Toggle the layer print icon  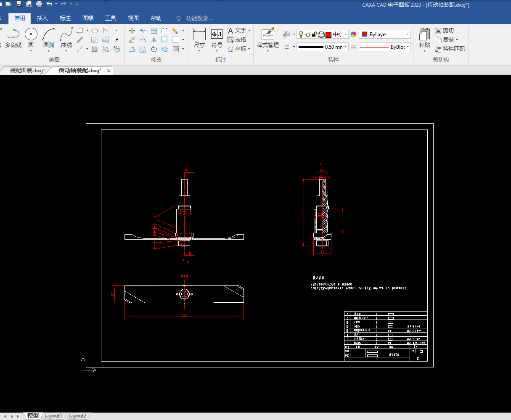[x=321, y=34]
